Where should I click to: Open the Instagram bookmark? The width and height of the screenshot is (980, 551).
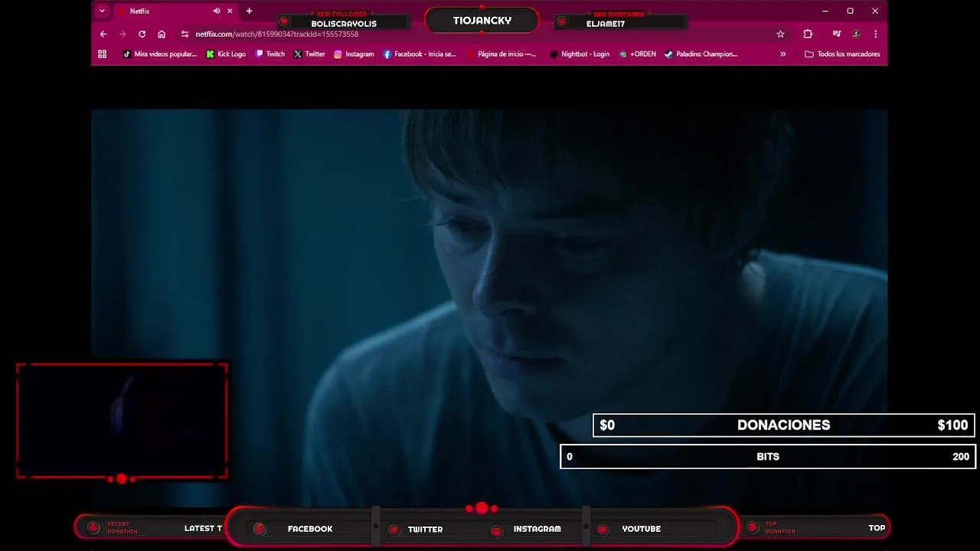(x=354, y=54)
